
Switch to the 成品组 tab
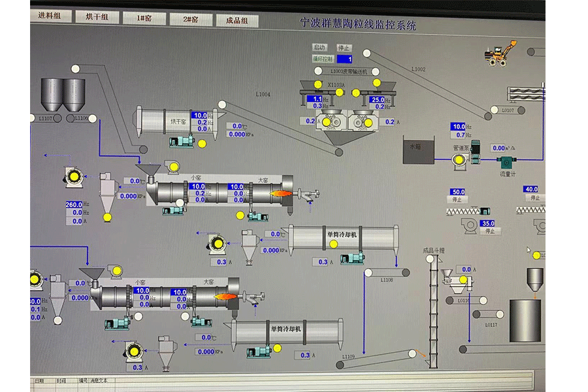(237, 20)
